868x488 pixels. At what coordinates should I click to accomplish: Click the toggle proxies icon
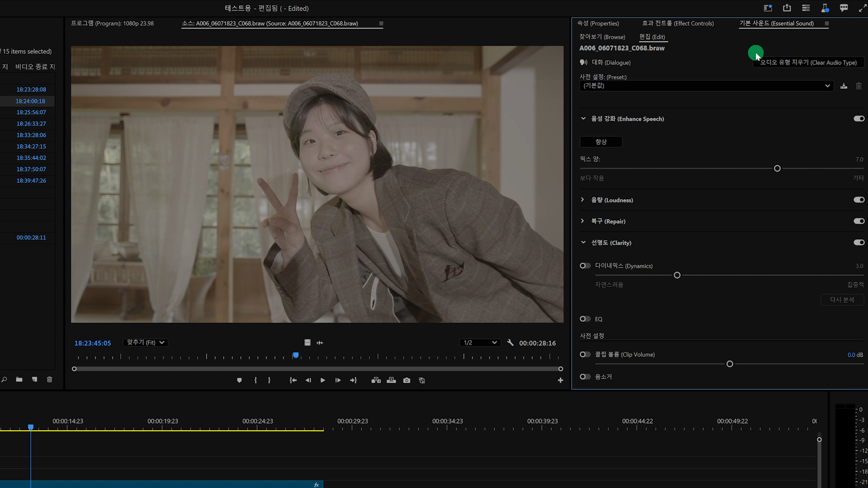(422, 380)
